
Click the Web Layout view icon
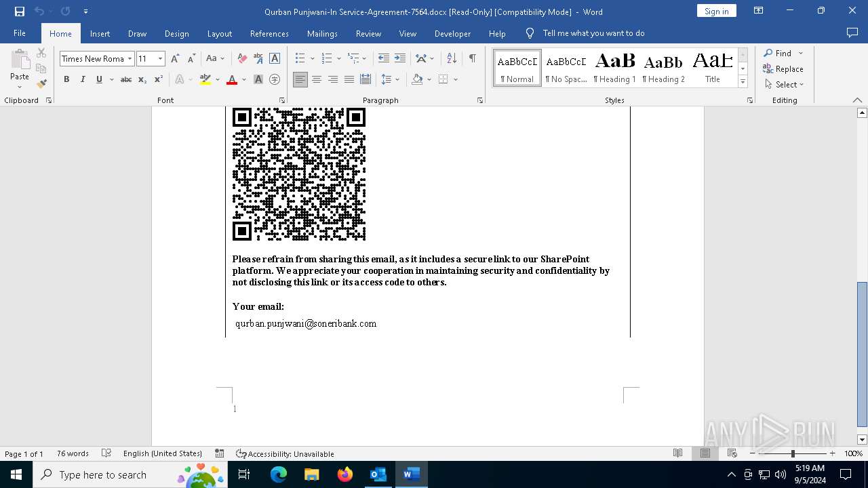[732, 453]
